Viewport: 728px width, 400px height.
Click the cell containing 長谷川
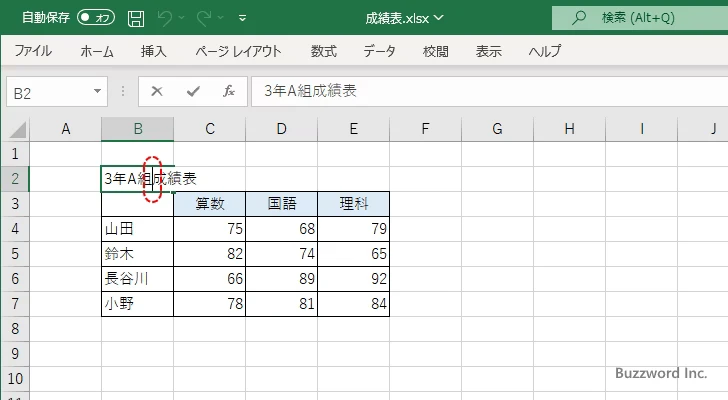tap(137, 279)
